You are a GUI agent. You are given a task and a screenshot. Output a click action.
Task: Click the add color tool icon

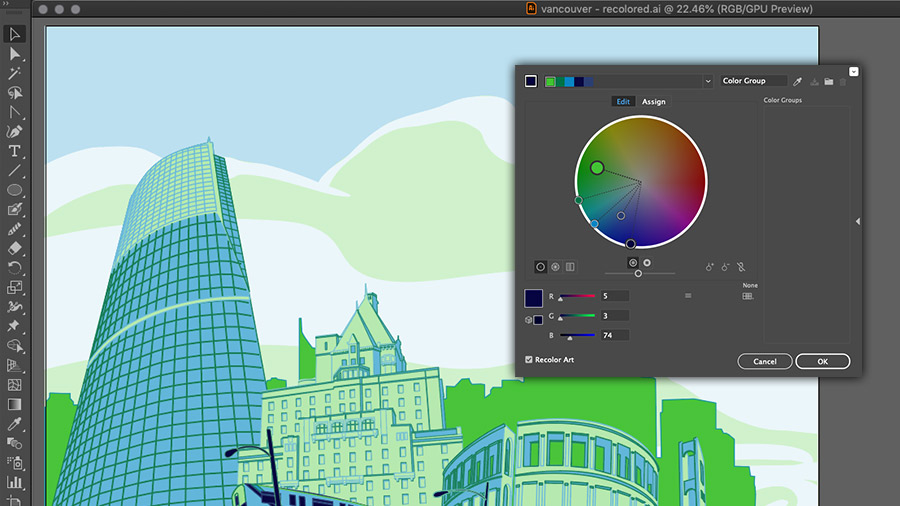709,267
